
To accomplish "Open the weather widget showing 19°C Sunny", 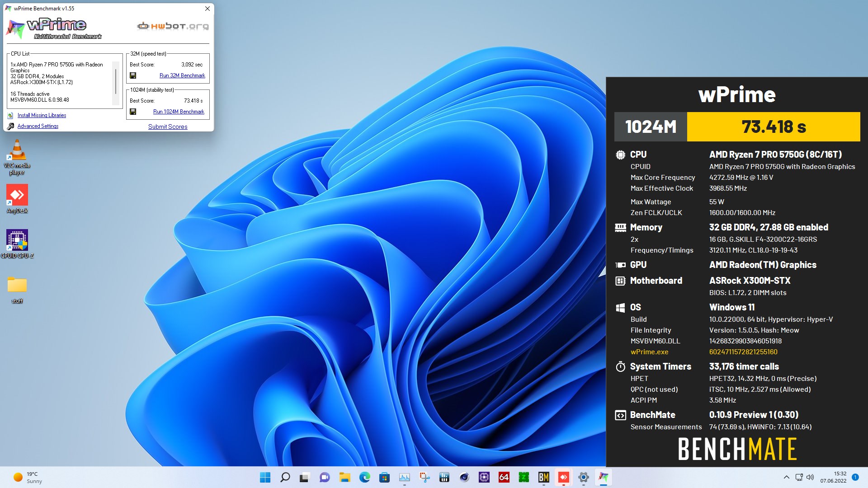I will pos(28,477).
